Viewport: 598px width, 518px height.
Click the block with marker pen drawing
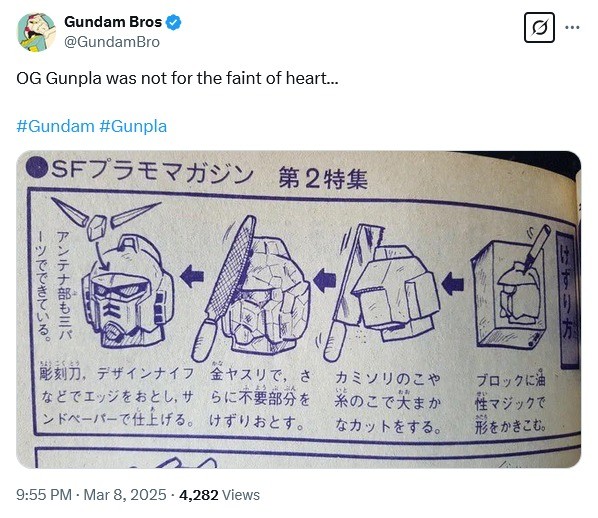click(x=511, y=288)
